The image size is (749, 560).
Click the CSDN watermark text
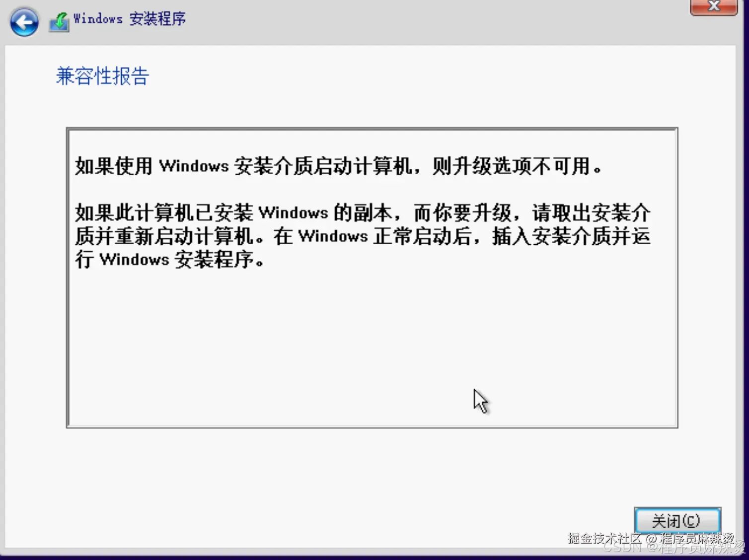(x=622, y=548)
